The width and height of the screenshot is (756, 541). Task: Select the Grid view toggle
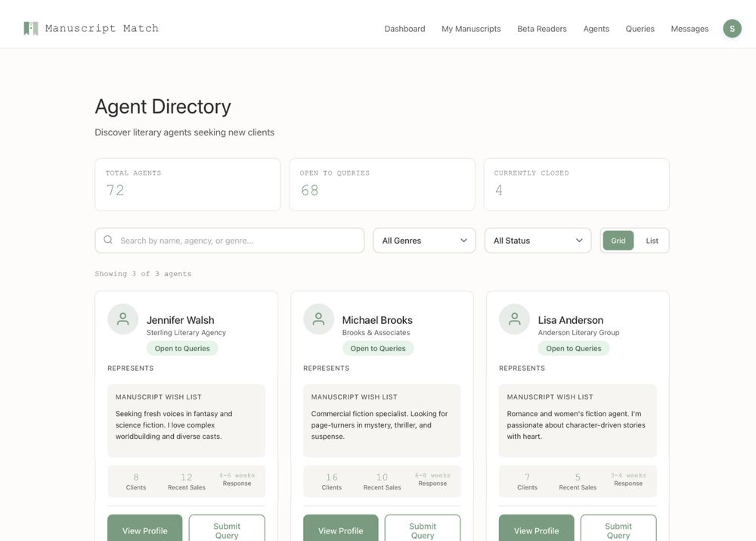[x=618, y=240]
